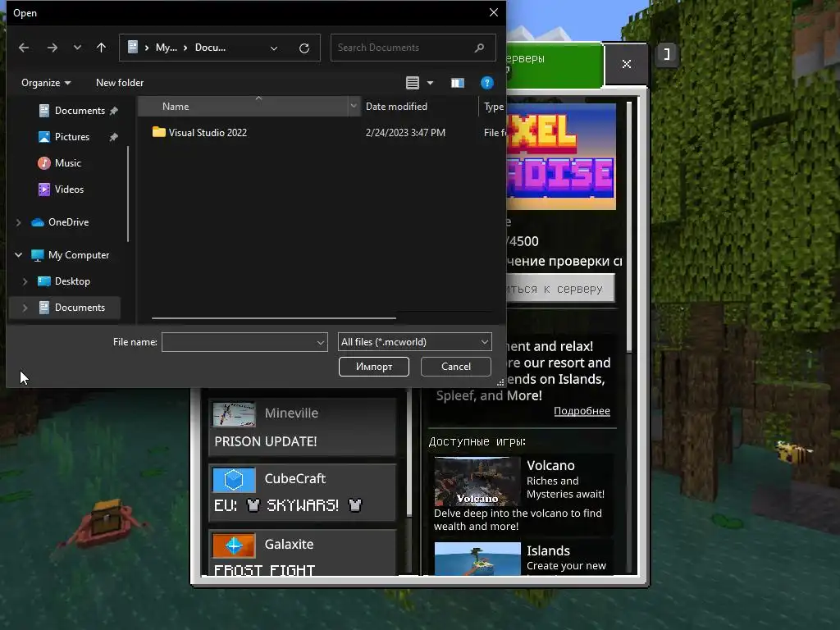Click date 2/24/2023 3:47 PM cell
The image size is (840, 630).
pyautogui.click(x=405, y=132)
